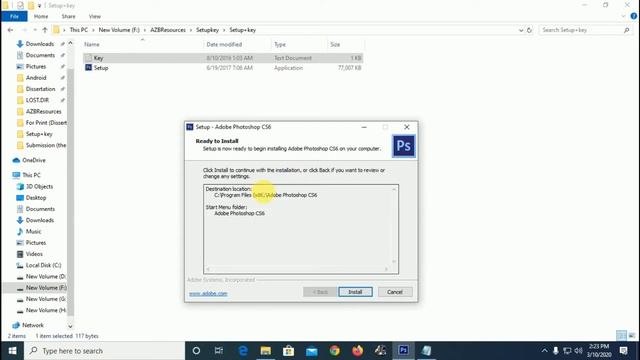640x360 pixels.
Task: Open 3D Objects under This PC
Action: tap(39, 186)
